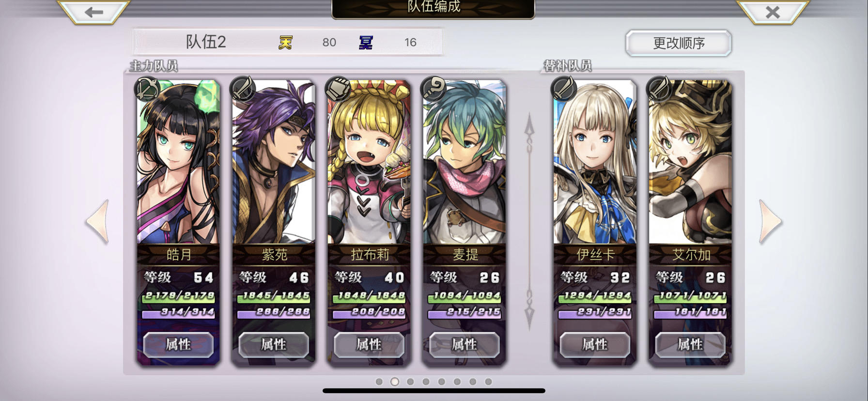
Task: Click the 更改顺序 button
Action: click(x=679, y=43)
